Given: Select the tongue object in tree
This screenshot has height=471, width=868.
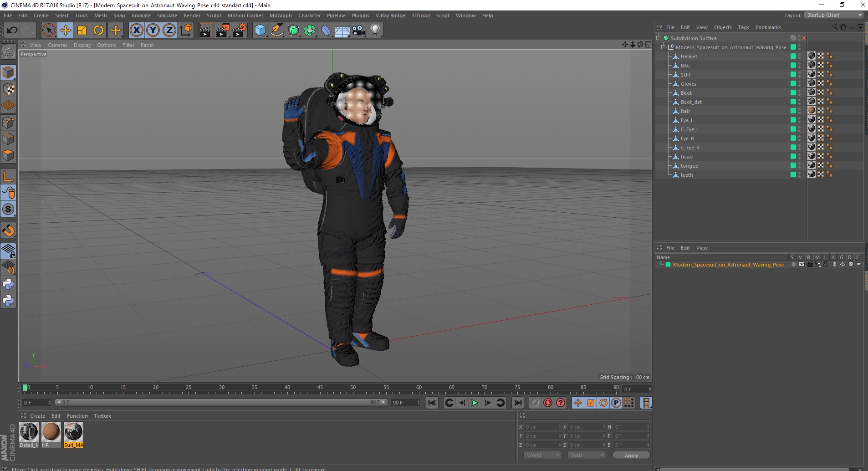Looking at the screenshot, I should (x=689, y=166).
